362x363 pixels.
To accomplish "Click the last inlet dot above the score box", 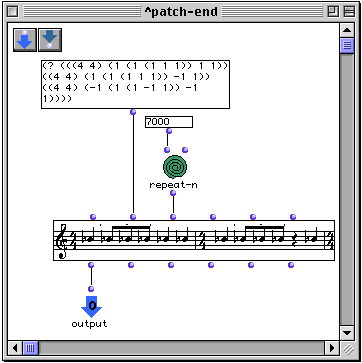I will [x=293, y=217].
